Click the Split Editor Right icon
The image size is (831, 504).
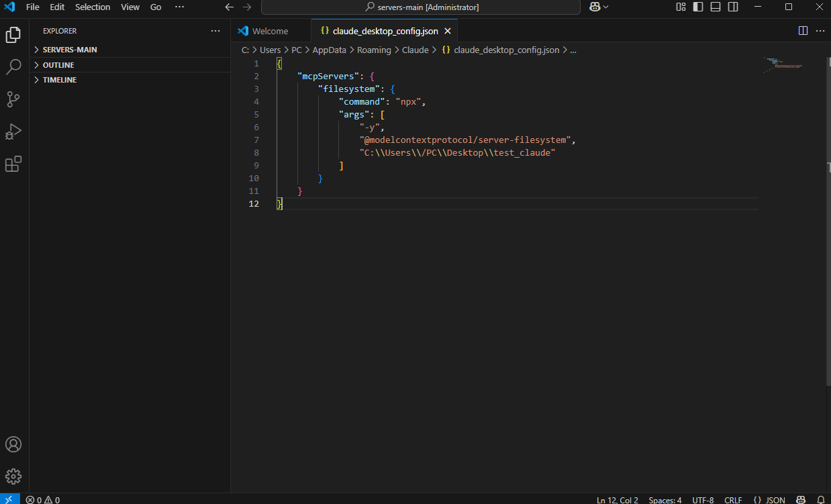click(x=803, y=31)
